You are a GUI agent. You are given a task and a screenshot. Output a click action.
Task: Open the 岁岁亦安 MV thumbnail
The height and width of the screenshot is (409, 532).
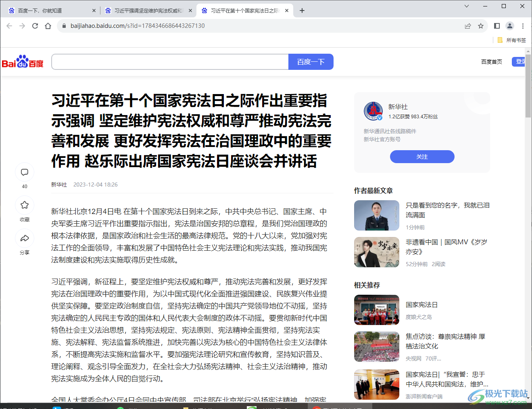pyautogui.click(x=377, y=252)
